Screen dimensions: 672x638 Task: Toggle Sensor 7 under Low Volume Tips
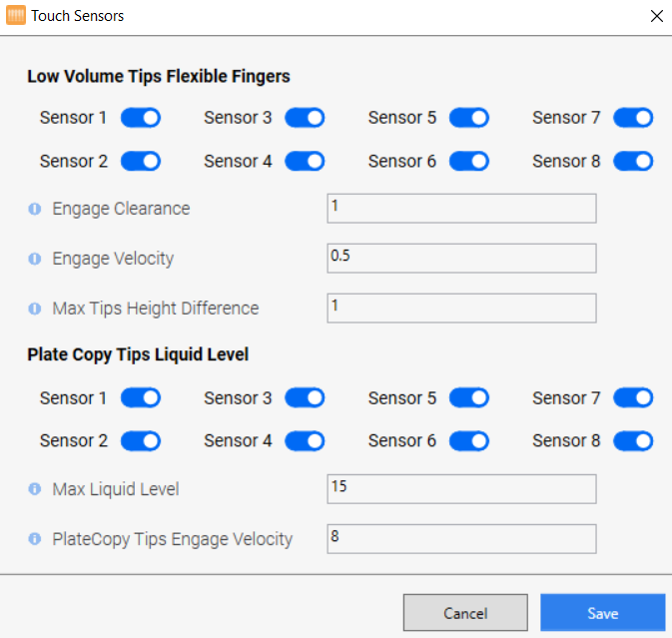[632, 118]
